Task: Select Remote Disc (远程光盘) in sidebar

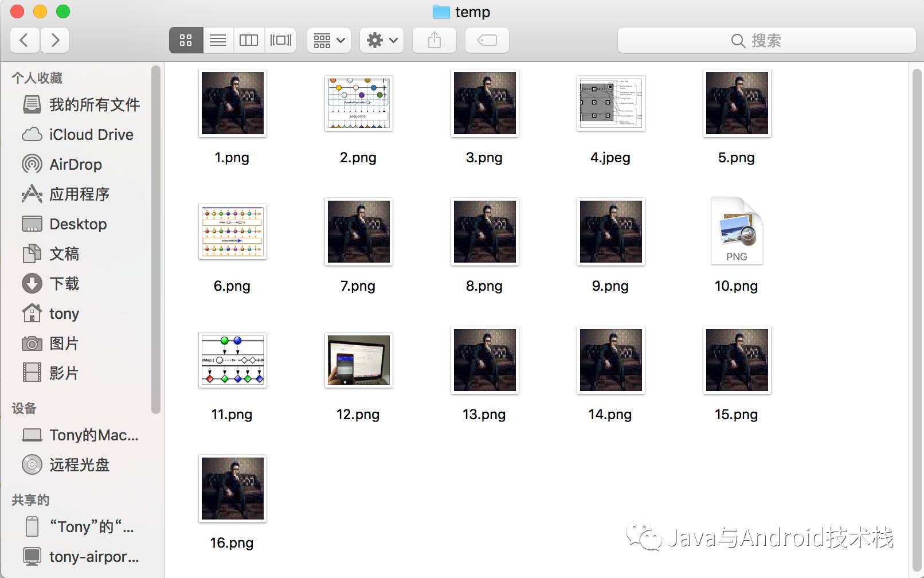Action: coord(81,464)
